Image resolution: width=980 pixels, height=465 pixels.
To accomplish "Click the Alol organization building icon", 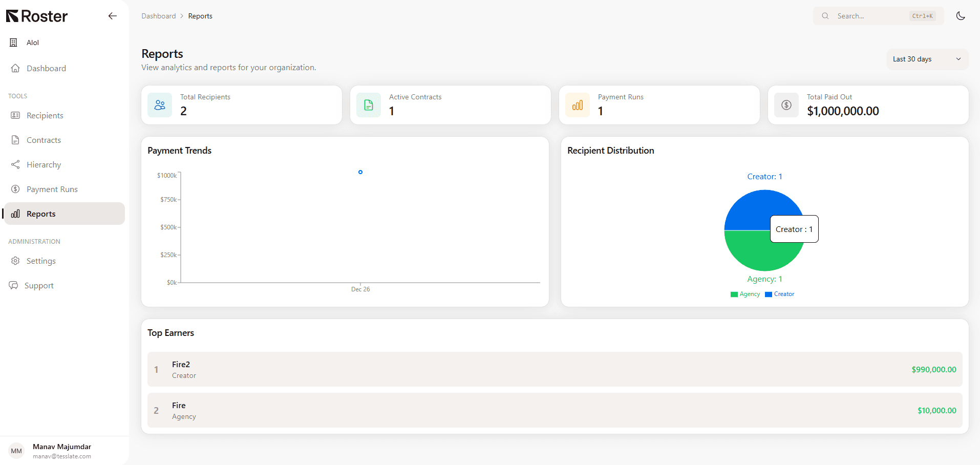I will point(14,43).
